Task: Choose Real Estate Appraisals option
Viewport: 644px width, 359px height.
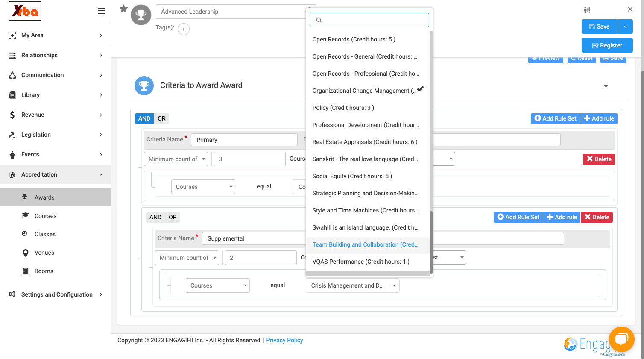Action: click(x=368, y=142)
